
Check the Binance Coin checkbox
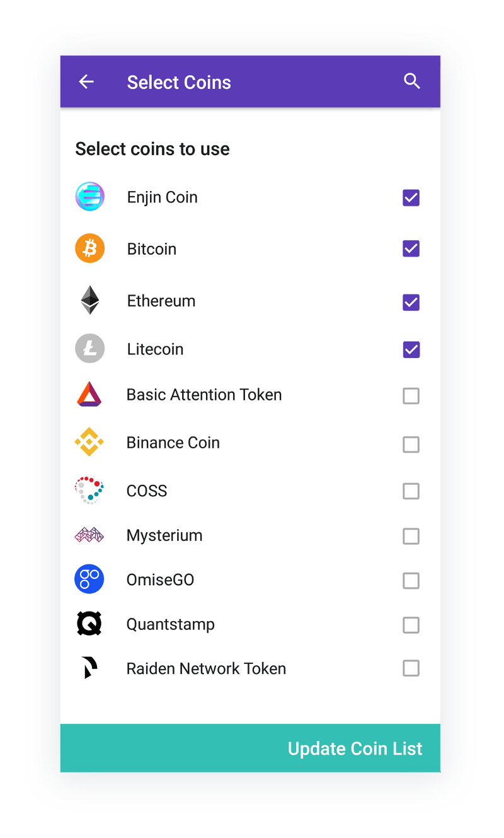(x=411, y=445)
